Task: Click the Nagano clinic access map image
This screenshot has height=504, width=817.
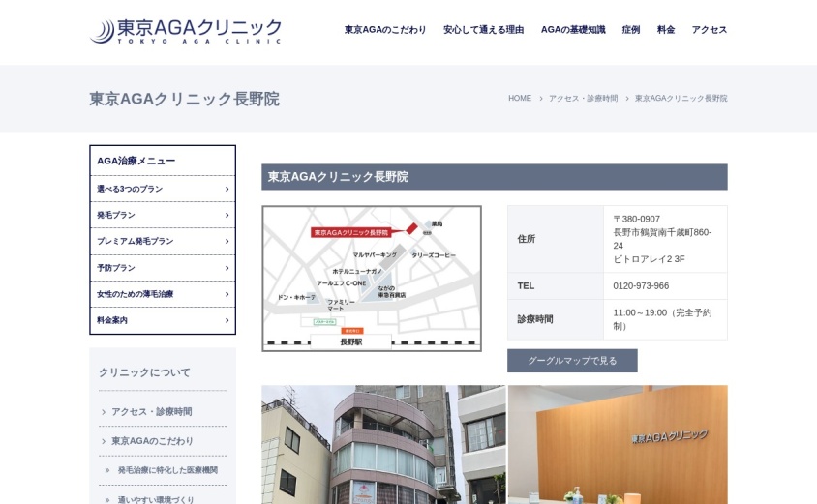Action: (372, 279)
